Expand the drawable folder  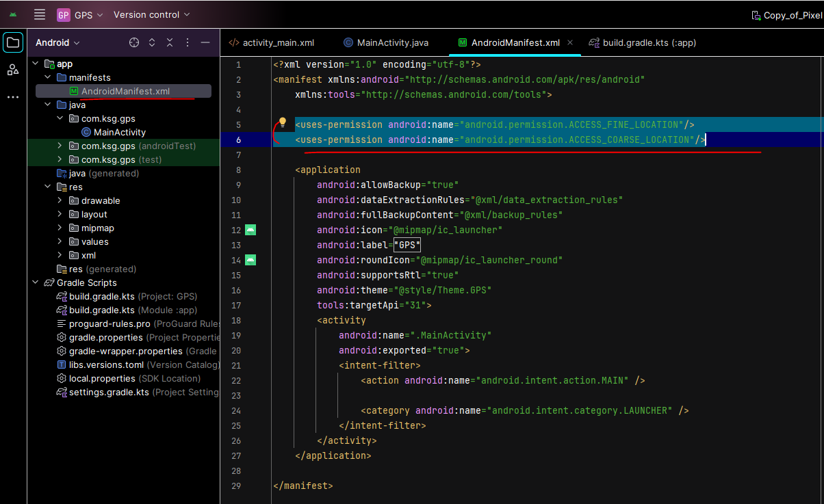(60, 200)
